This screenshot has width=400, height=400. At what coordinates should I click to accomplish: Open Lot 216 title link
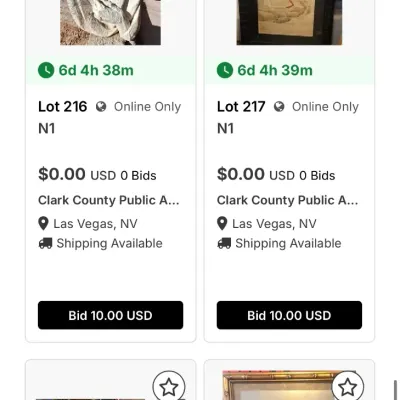click(x=47, y=129)
